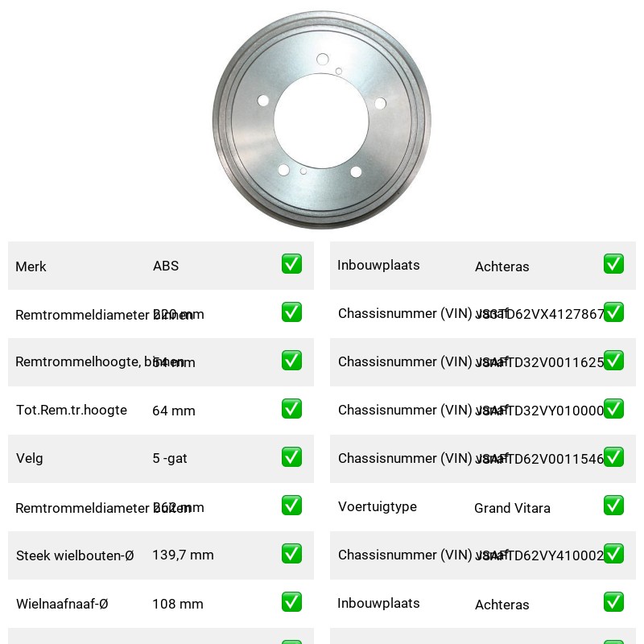Select the Grand Vitara vehicle type value
644x644 pixels.
tap(512, 508)
